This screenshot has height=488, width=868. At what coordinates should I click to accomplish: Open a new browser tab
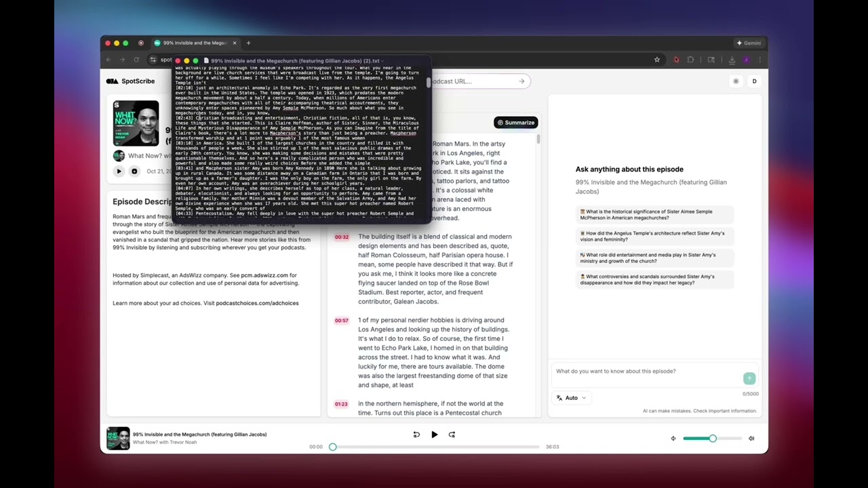[x=248, y=43]
